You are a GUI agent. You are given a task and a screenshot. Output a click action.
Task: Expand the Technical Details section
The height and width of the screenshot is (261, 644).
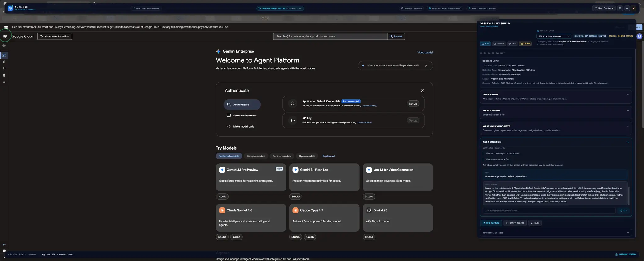556,233
